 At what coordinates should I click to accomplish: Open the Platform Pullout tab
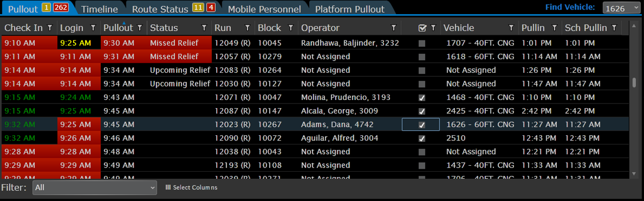click(350, 9)
